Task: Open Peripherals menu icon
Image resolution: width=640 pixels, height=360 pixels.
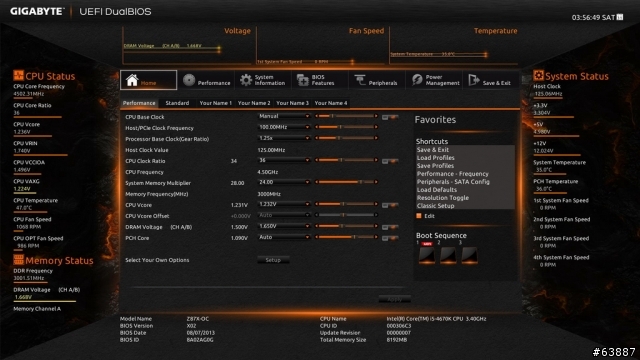Action: [360, 80]
